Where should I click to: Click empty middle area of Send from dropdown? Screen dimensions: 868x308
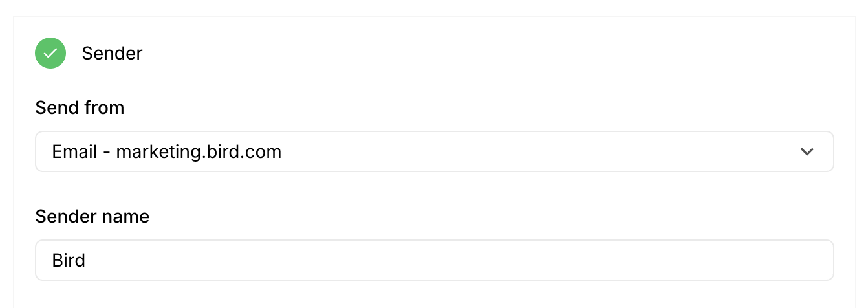(517, 152)
